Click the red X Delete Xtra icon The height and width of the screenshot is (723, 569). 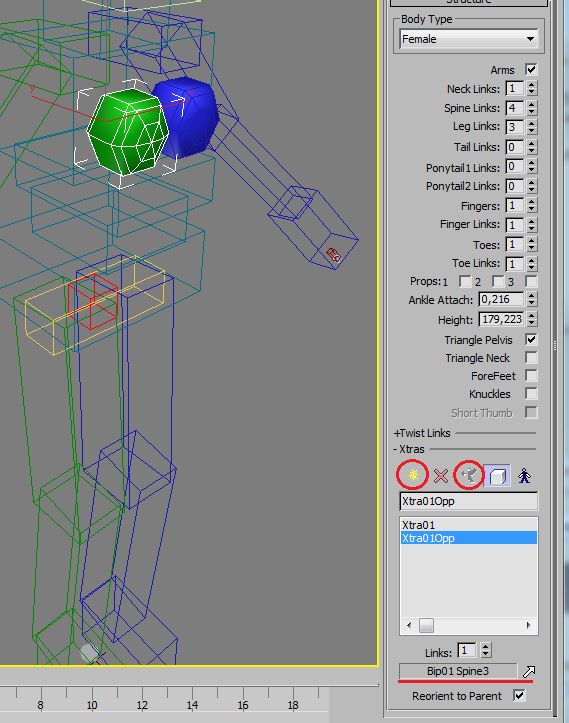pyautogui.click(x=441, y=475)
